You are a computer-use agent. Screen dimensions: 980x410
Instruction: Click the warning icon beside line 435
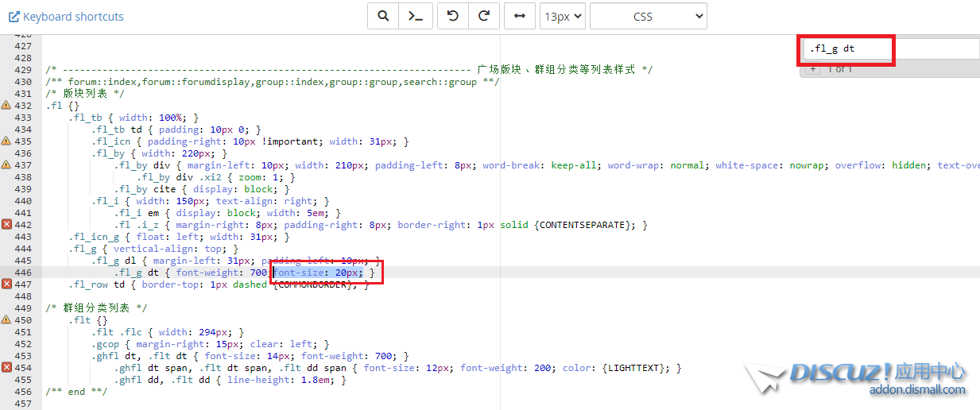tap(6, 141)
